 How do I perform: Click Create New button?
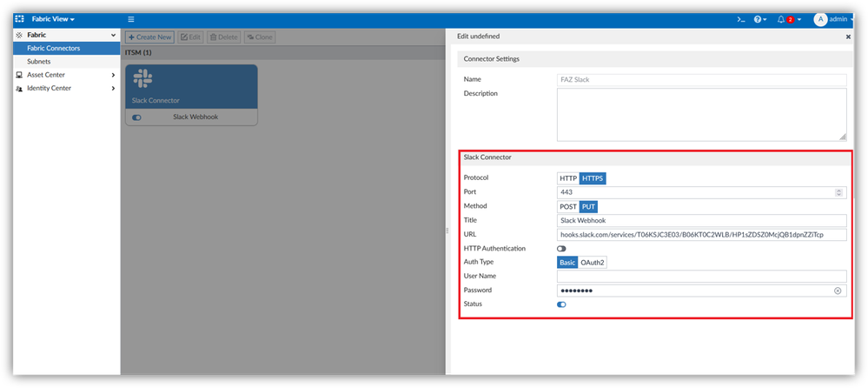click(x=149, y=37)
